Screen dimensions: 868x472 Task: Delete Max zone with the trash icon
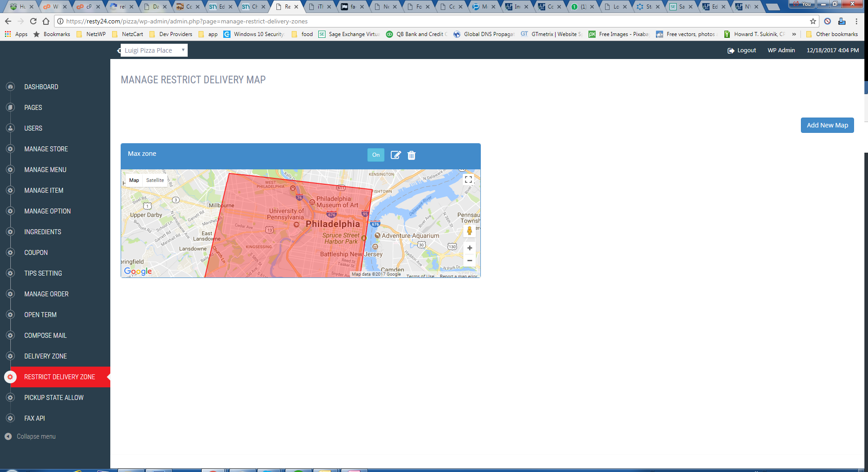pyautogui.click(x=411, y=155)
